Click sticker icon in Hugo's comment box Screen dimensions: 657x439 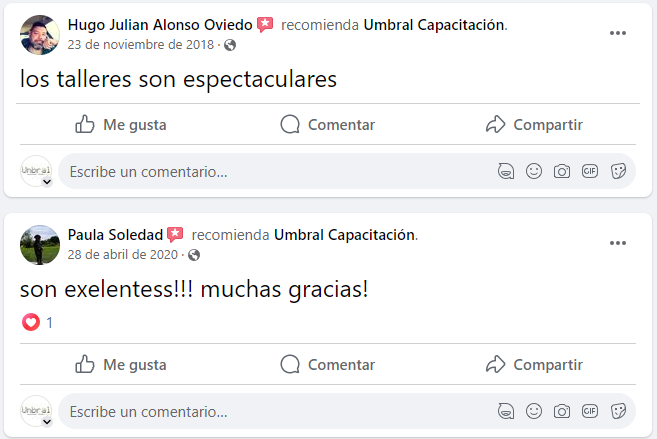click(x=618, y=171)
